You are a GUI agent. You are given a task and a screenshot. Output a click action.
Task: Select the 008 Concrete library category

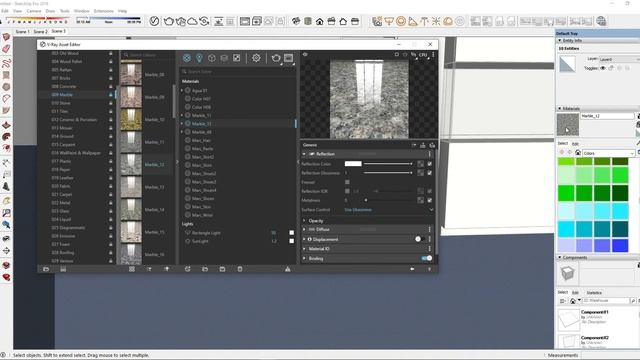tap(64, 86)
